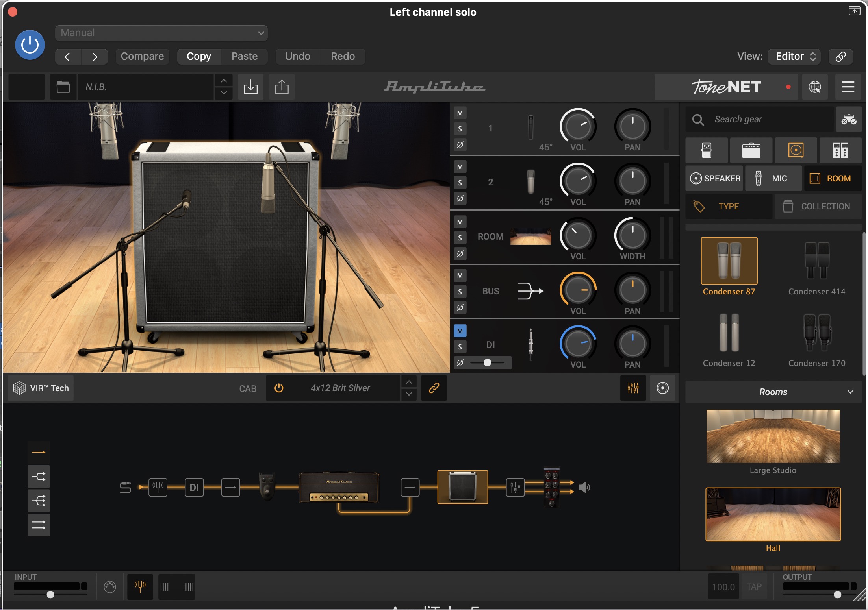Select the stomp pedal gear category

point(707,150)
